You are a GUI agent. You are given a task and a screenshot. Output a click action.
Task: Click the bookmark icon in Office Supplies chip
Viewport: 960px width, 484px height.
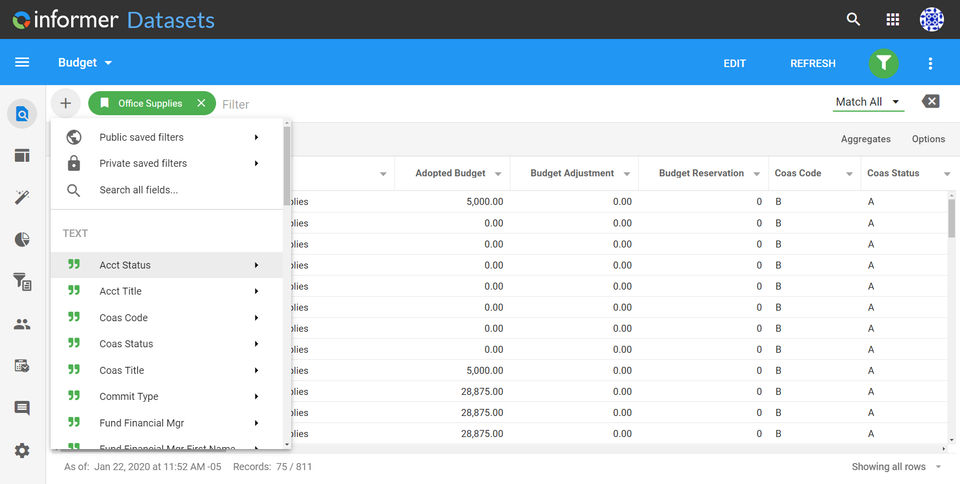[x=105, y=103]
